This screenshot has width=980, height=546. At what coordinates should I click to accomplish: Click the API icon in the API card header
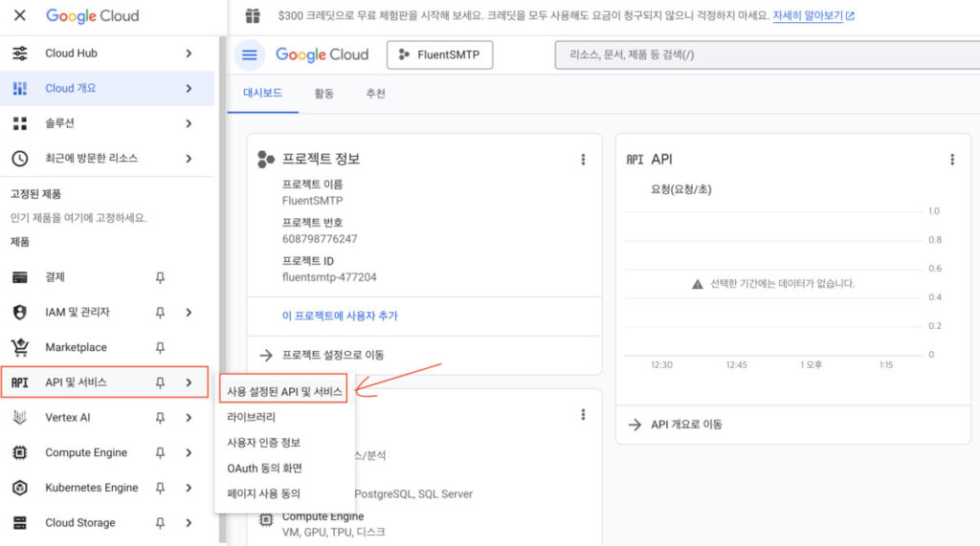(x=635, y=160)
